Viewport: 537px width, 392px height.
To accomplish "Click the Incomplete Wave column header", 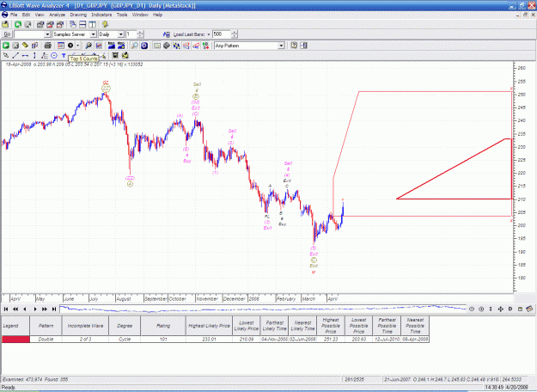I will coord(85,326).
